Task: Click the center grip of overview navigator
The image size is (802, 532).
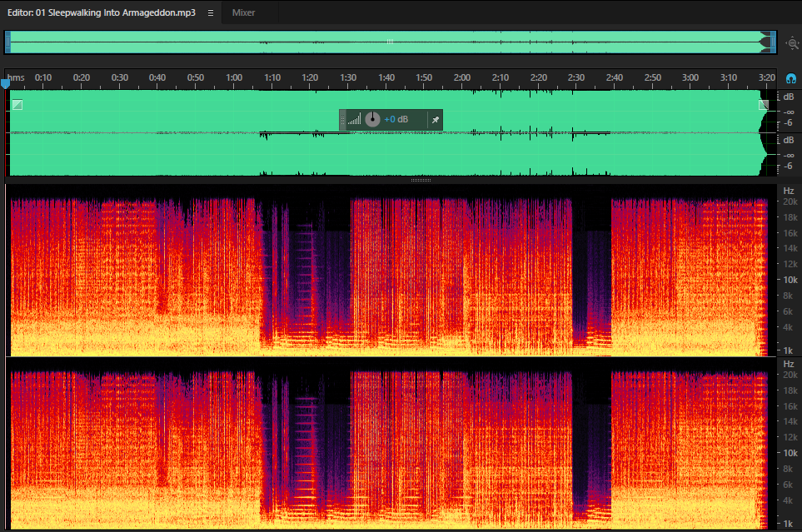Action: click(391, 42)
